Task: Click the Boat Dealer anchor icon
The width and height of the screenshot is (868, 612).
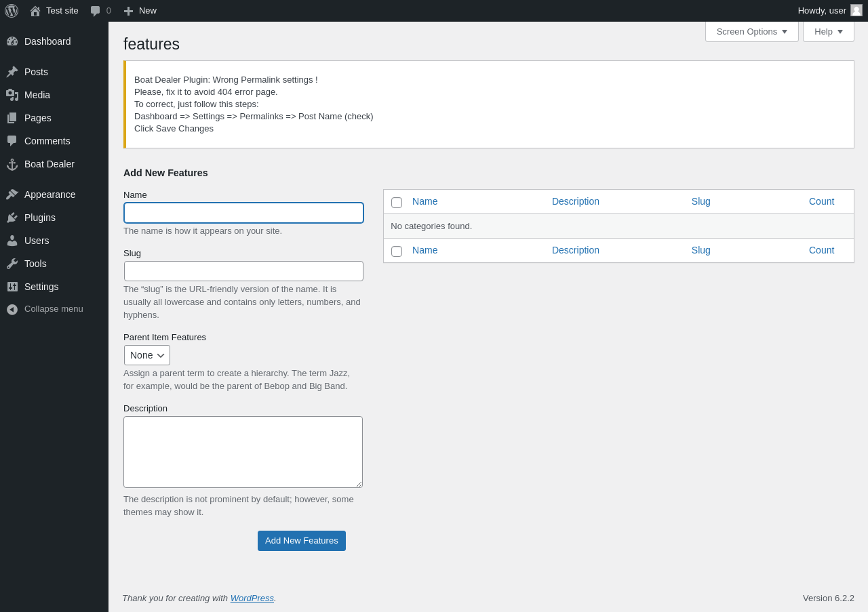Action: pos(12,164)
